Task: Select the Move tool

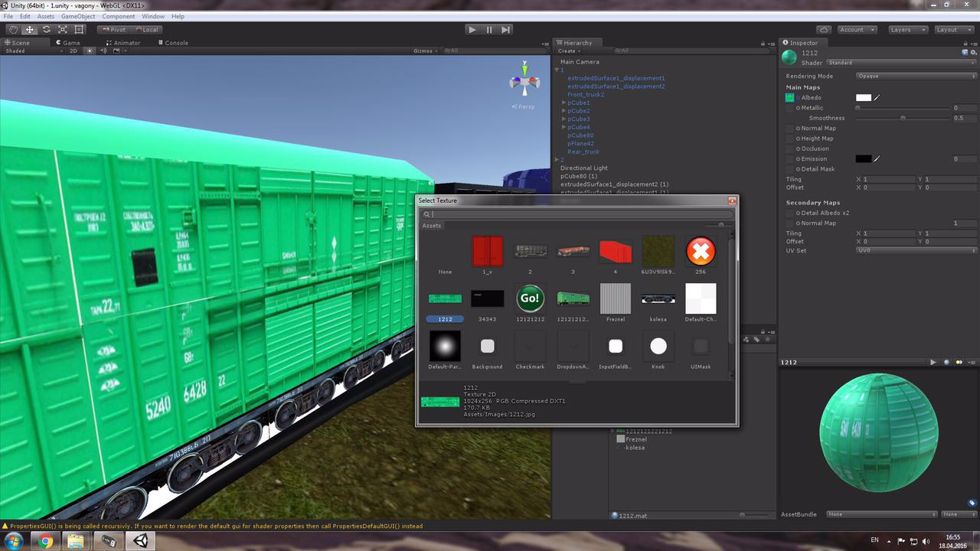Action: (x=30, y=30)
